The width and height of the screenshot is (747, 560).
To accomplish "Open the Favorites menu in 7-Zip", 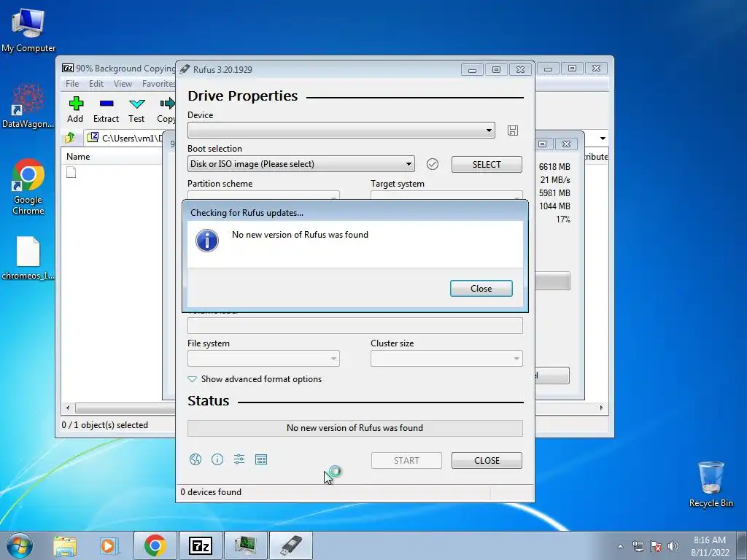I will tap(158, 84).
